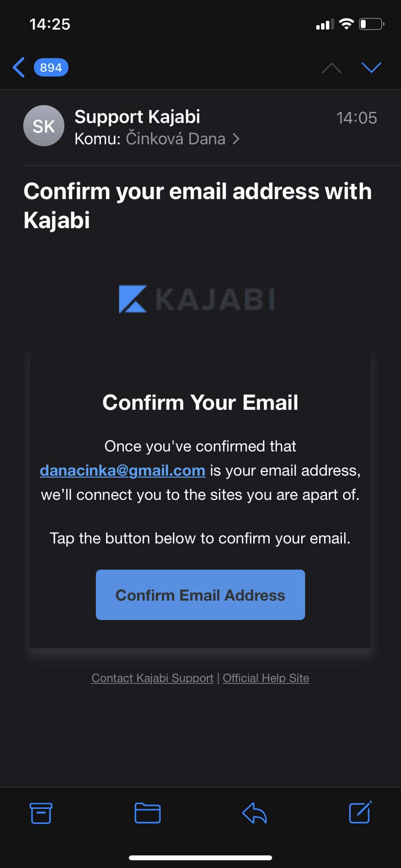
Task: Tap the 14:05 message timestamp
Action: tap(356, 118)
